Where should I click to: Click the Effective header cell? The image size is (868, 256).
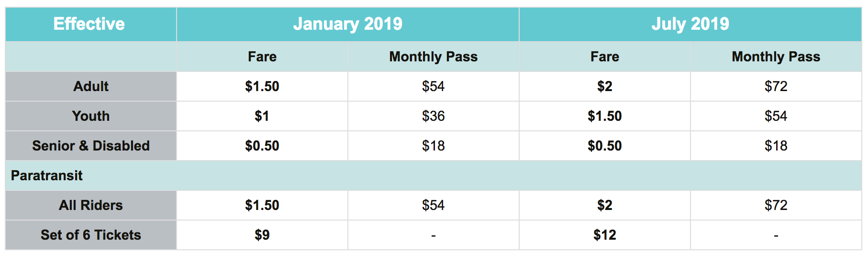[x=89, y=24]
